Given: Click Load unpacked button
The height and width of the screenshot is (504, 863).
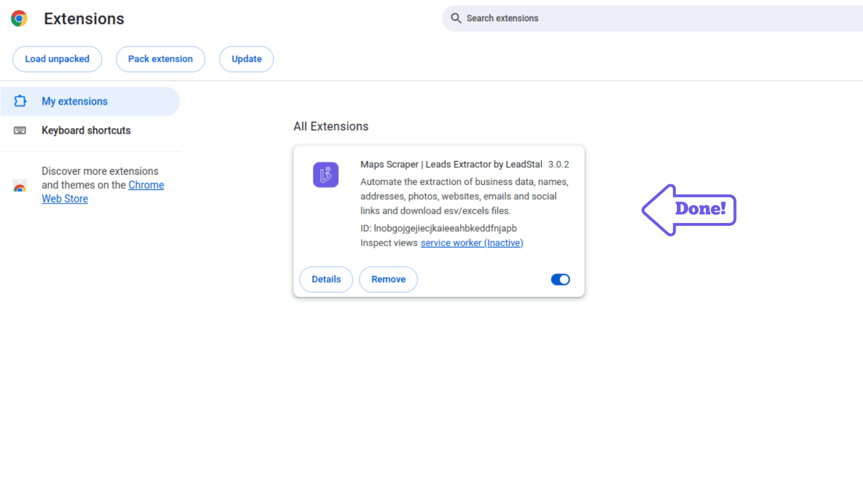Looking at the screenshot, I should (57, 59).
